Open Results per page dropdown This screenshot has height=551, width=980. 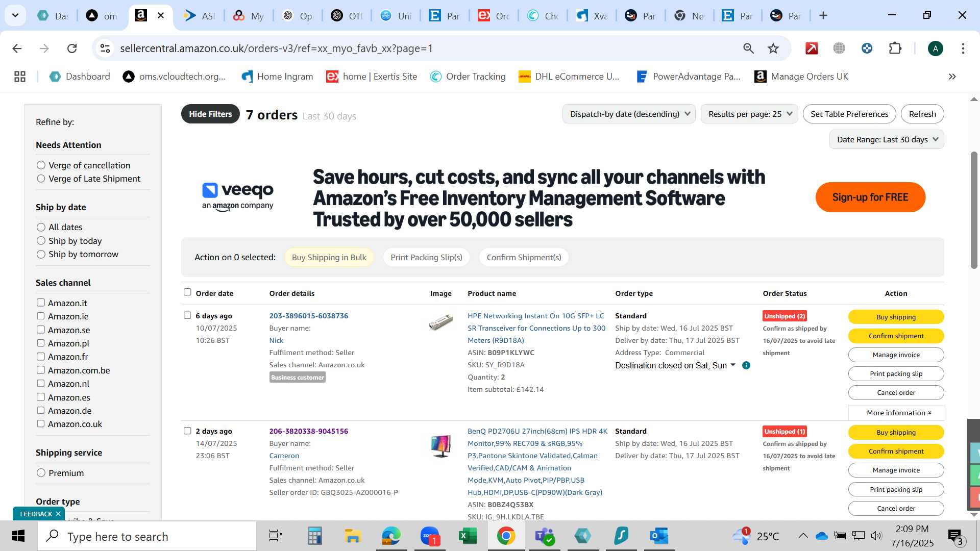(749, 114)
